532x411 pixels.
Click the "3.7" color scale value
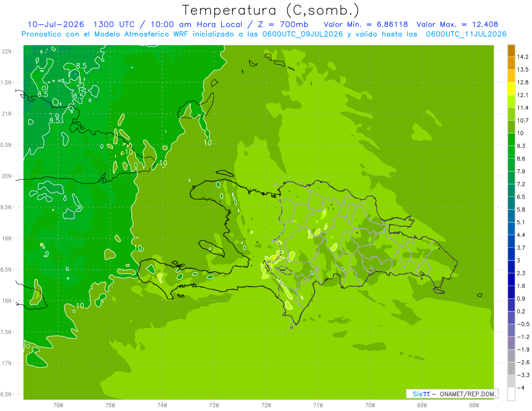click(521, 248)
